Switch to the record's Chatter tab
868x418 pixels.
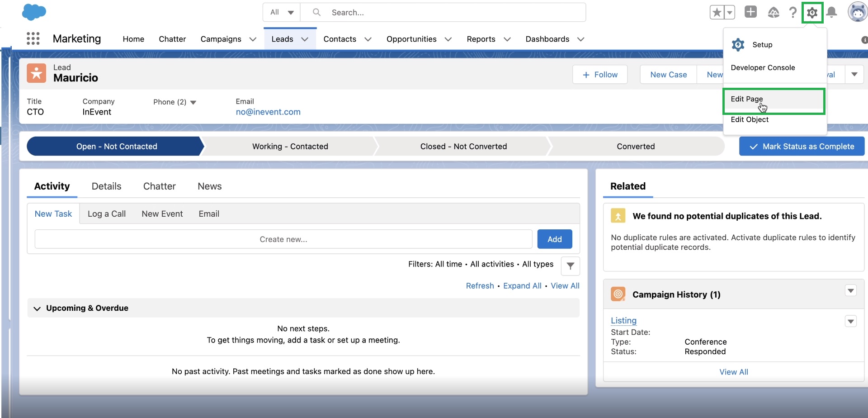[159, 186]
